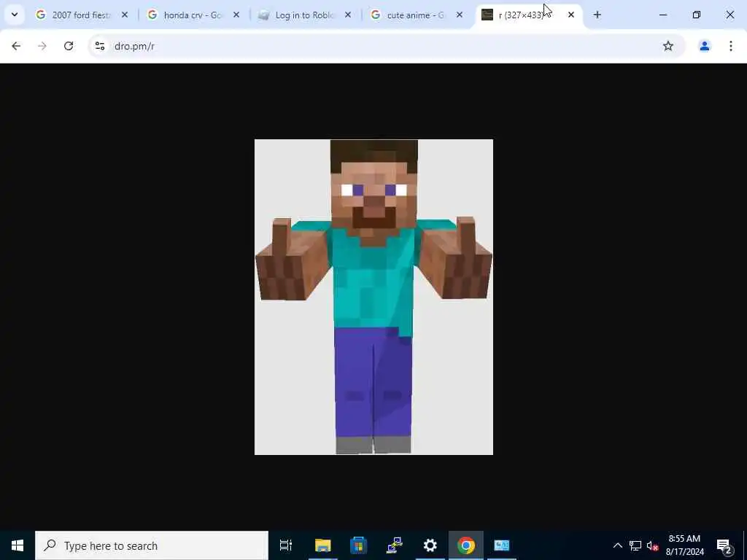
Task: Reload the page
Action: pyautogui.click(x=69, y=46)
